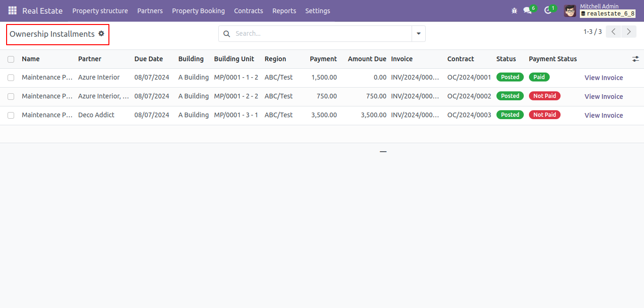Open the Mitchell Admin user menu
The width and height of the screenshot is (644, 308).
tap(600, 10)
